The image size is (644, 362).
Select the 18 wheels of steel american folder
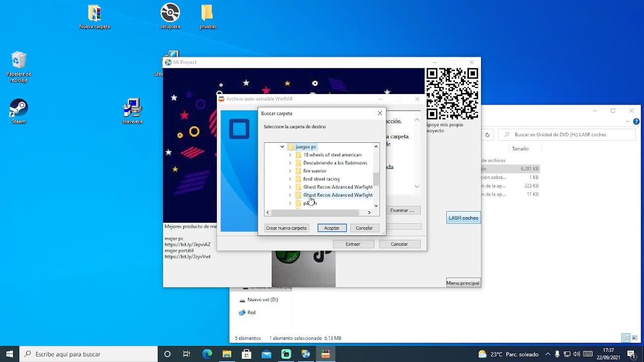click(x=328, y=155)
